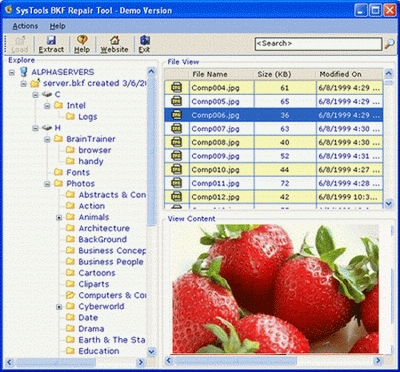
Task: Click the H drive icon
Action: tap(47, 128)
